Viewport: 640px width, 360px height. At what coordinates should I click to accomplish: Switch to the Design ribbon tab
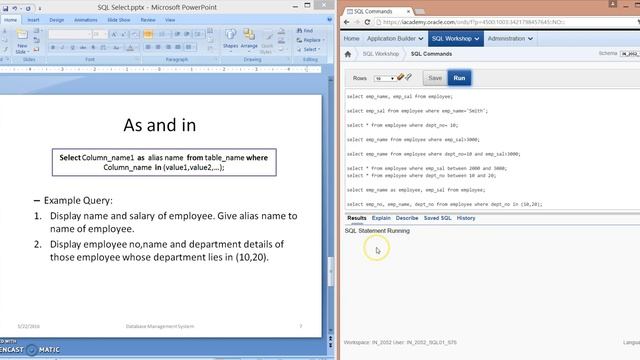point(57,20)
